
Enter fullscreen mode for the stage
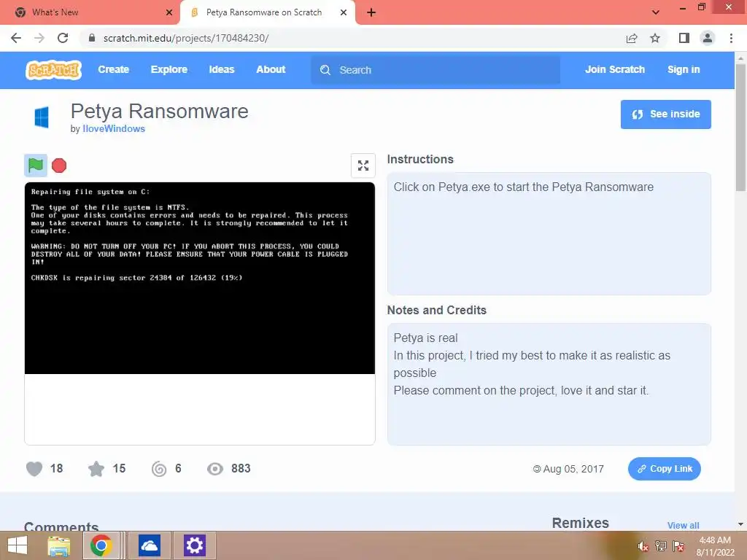click(x=363, y=166)
